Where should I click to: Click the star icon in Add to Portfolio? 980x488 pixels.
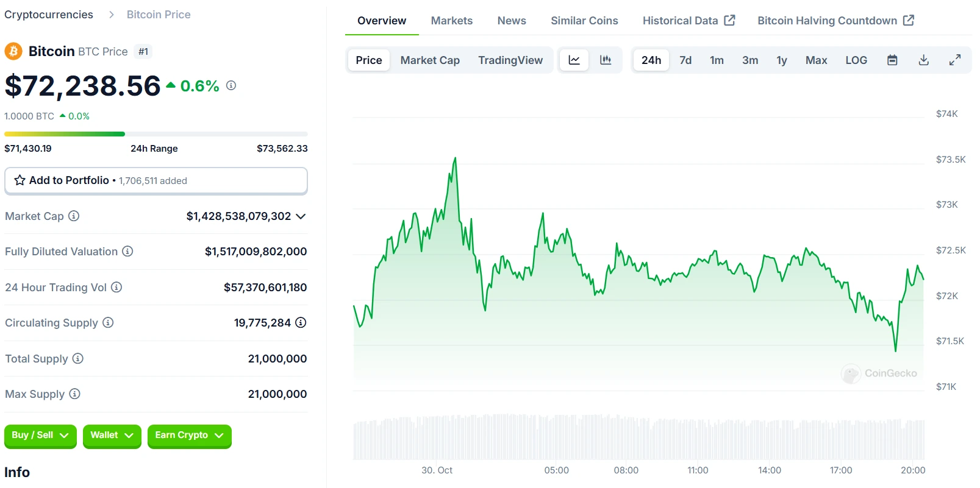[x=20, y=180]
